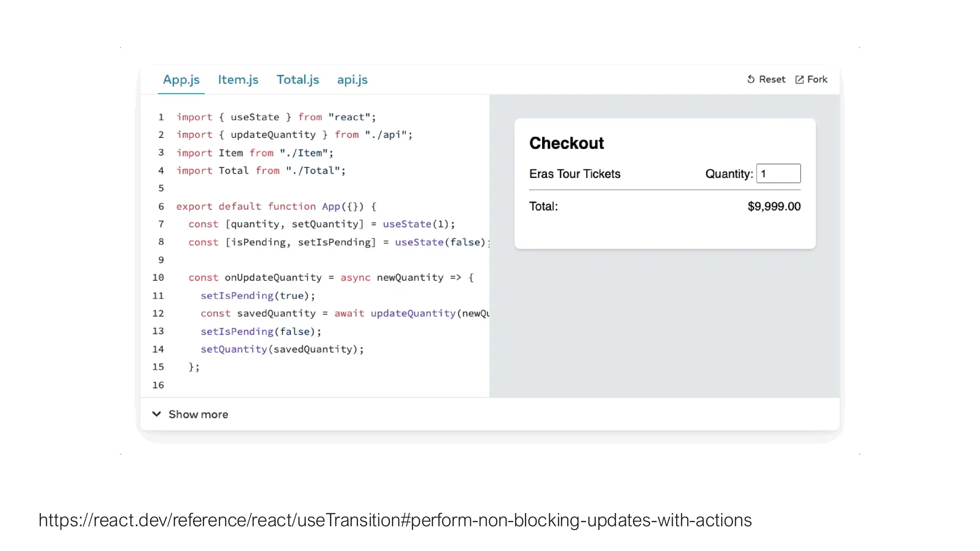Click the Fork external-link icon
980x551 pixels.
pos(799,79)
